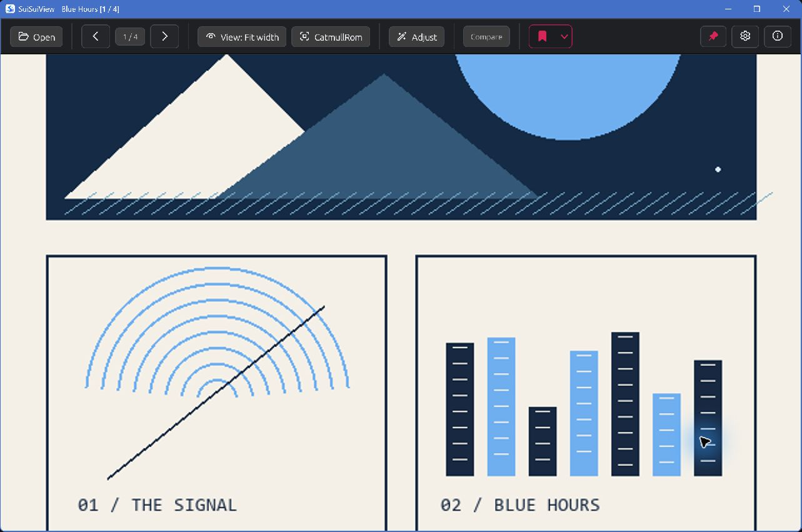This screenshot has height=532, width=802.
Task: Open the Adjust image panel
Action: coord(416,37)
